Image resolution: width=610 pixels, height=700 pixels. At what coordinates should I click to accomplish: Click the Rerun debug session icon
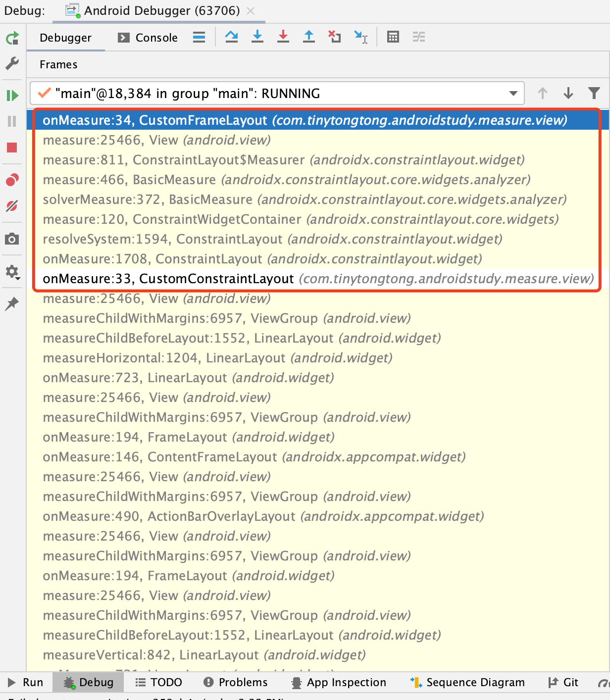12,38
